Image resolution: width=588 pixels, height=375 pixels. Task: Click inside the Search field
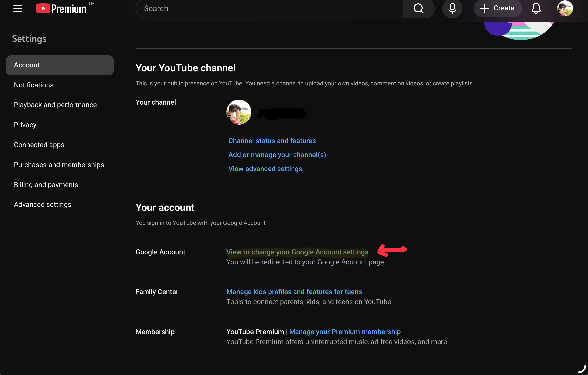(269, 8)
